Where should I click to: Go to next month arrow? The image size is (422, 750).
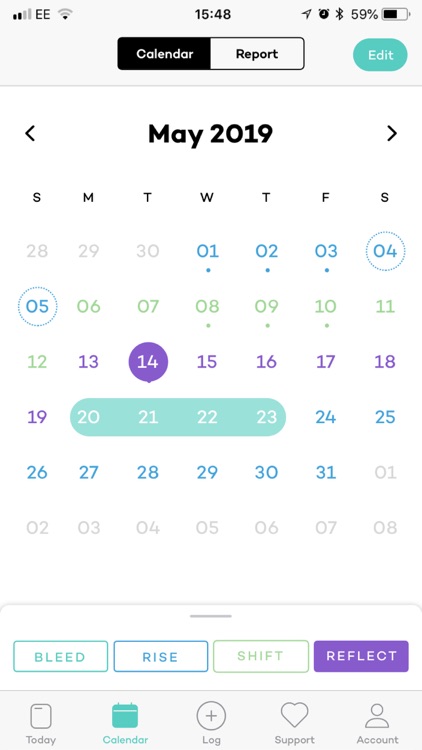pos(392,133)
